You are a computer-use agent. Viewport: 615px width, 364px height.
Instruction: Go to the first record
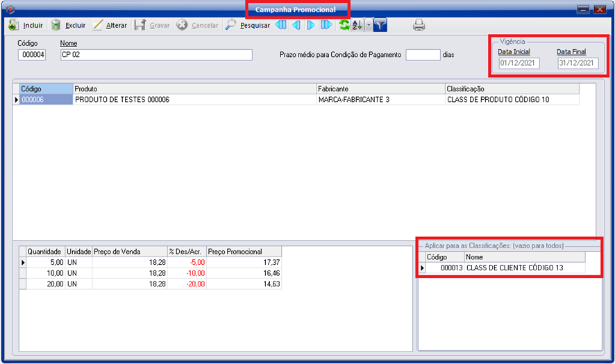pos(281,26)
